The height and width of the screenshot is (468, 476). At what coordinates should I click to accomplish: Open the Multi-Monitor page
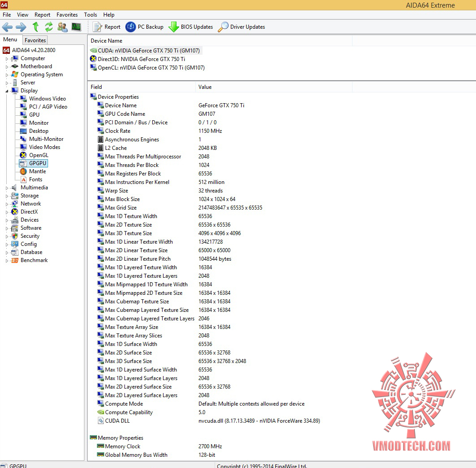pyautogui.click(x=42, y=139)
